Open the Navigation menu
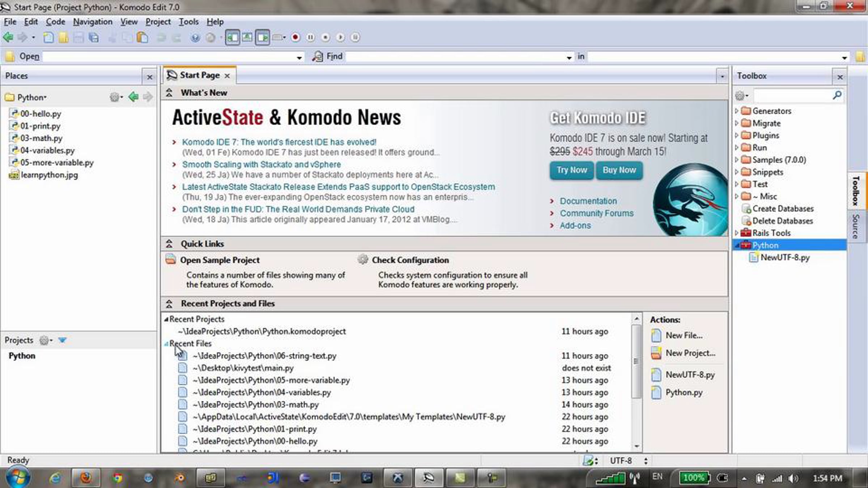This screenshot has height=488, width=868. 93,22
